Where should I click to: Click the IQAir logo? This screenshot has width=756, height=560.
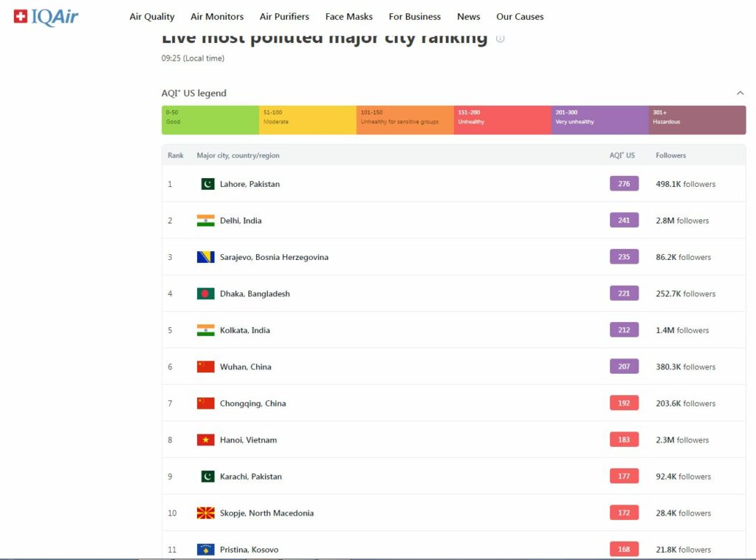click(x=46, y=17)
